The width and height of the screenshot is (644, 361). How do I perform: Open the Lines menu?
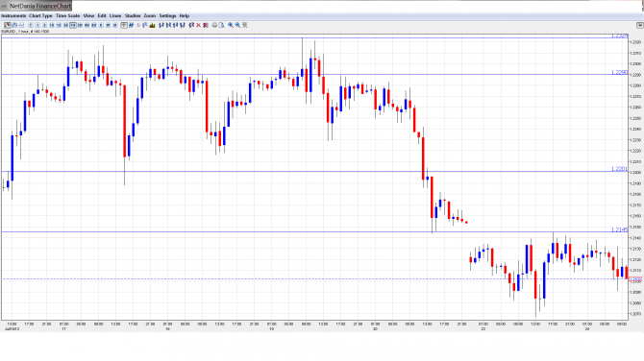tap(115, 15)
